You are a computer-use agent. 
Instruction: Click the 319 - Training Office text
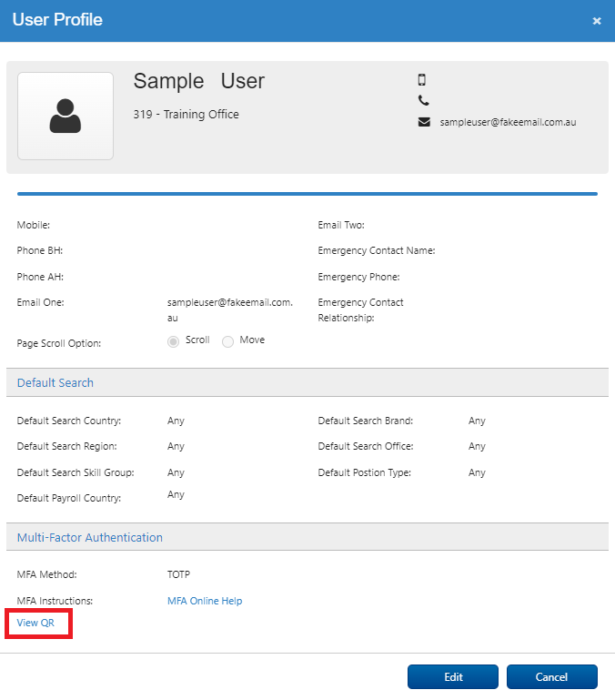(187, 115)
